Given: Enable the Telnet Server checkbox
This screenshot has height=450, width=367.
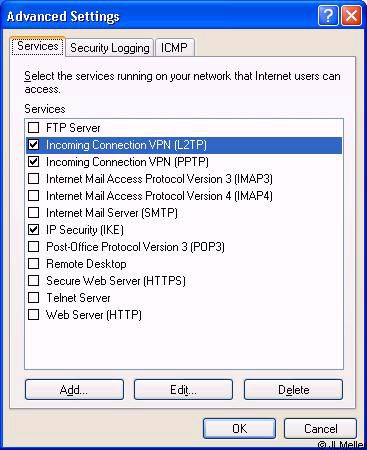Looking at the screenshot, I should 34,298.
